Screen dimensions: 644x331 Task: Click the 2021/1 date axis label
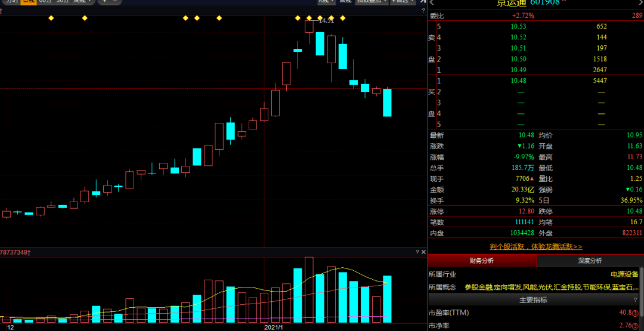pyautogui.click(x=274, y=327)
